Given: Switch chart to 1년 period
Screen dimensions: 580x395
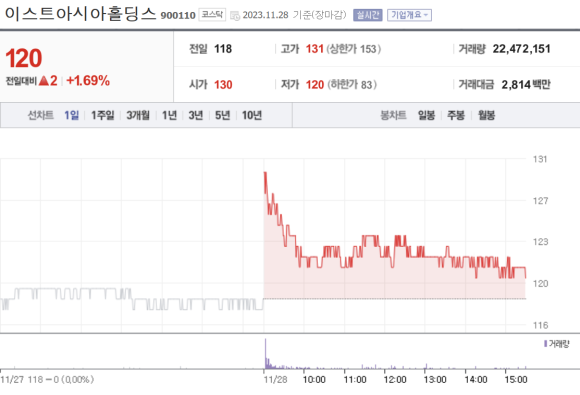Looking at the screenshot, I should tap(169, 115).
